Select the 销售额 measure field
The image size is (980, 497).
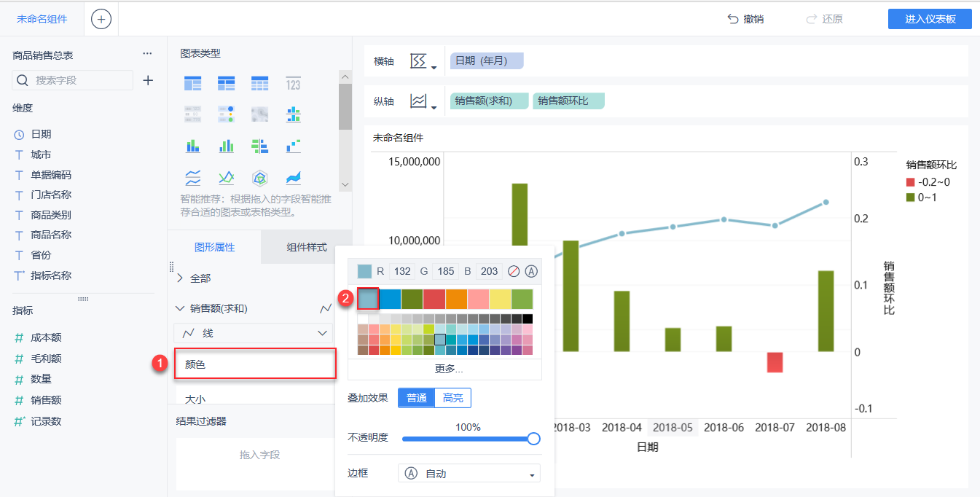[x=46, y=399]
